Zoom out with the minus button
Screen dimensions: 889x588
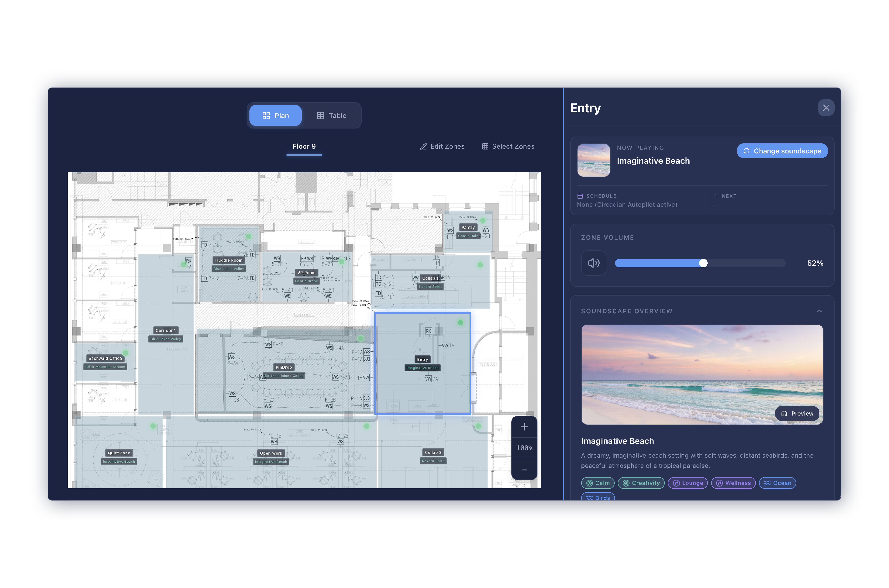(x=524, y=470)
